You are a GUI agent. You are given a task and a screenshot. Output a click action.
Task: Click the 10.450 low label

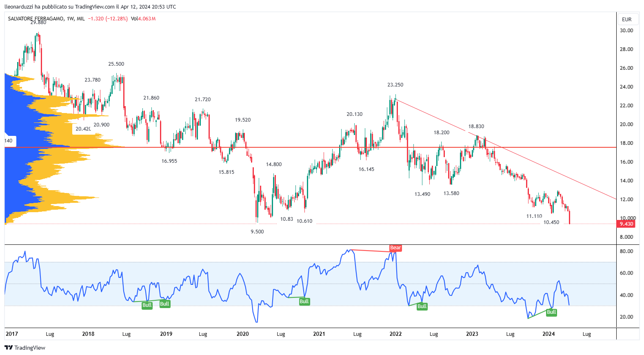tap(551, 222)
